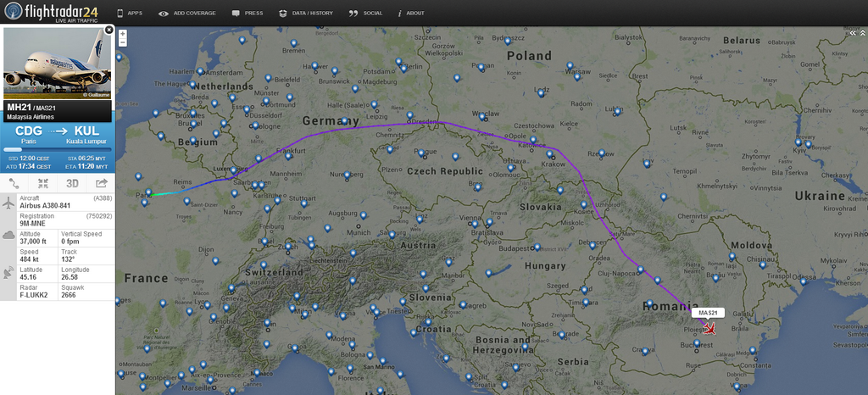This screenshot has width=868, height=395.
Task: Select the airport pin near Krakow
Action: coord(549,154)
